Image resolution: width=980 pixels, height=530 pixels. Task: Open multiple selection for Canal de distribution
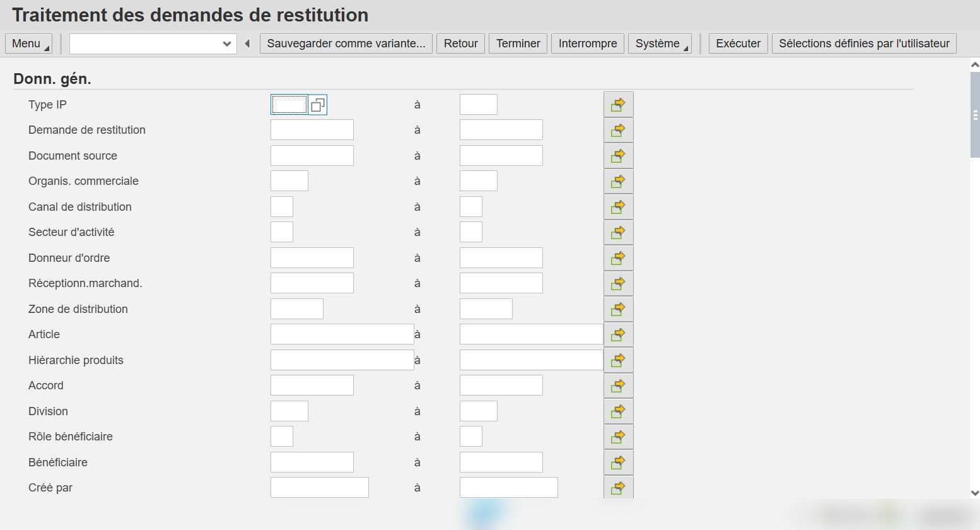point(618,207)
